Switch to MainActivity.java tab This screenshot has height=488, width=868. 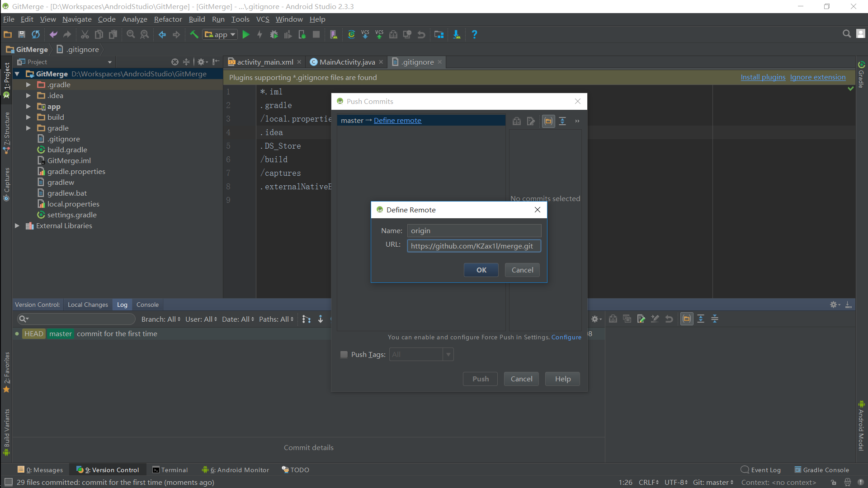click(347, 62)
